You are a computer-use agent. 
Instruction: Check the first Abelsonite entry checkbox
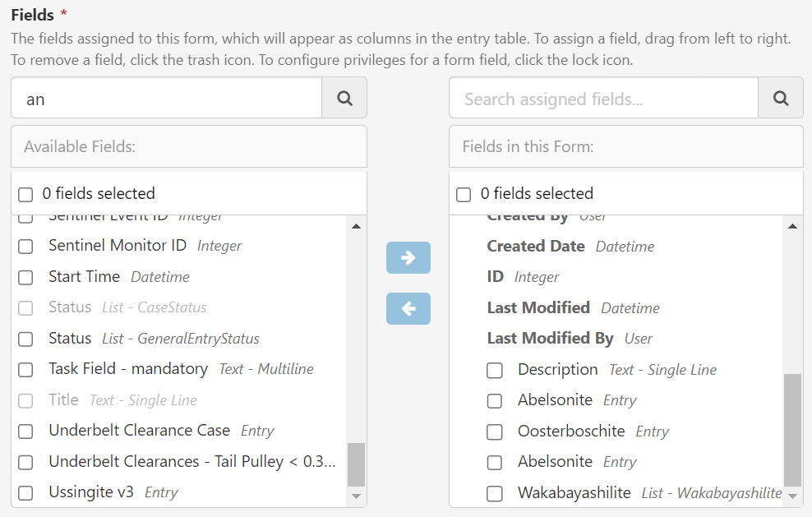pos(495,401)
